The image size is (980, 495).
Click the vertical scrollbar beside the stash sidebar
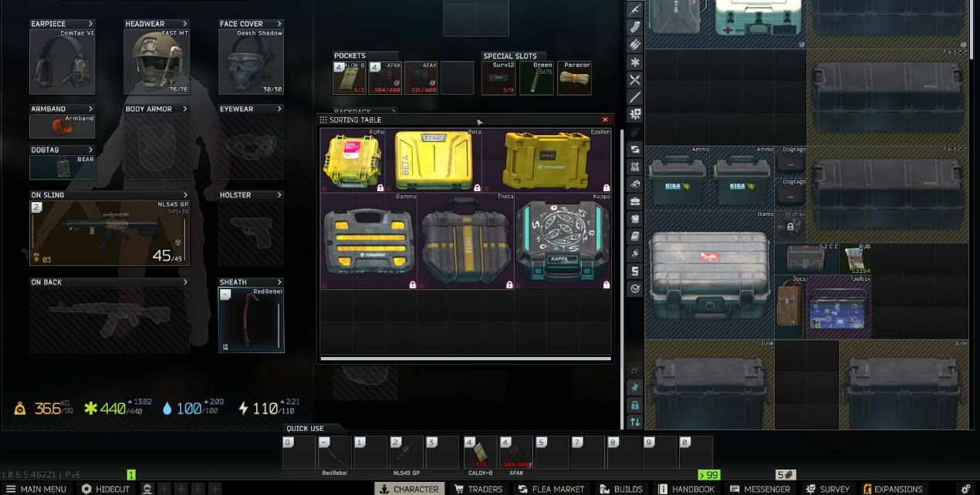pyautogui.click(x=622, y=278)
